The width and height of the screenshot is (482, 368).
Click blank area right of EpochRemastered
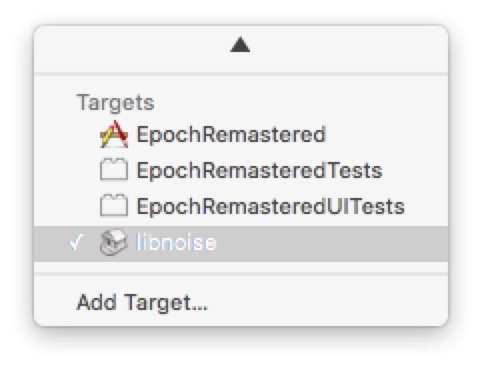click(x=387, y=135)
